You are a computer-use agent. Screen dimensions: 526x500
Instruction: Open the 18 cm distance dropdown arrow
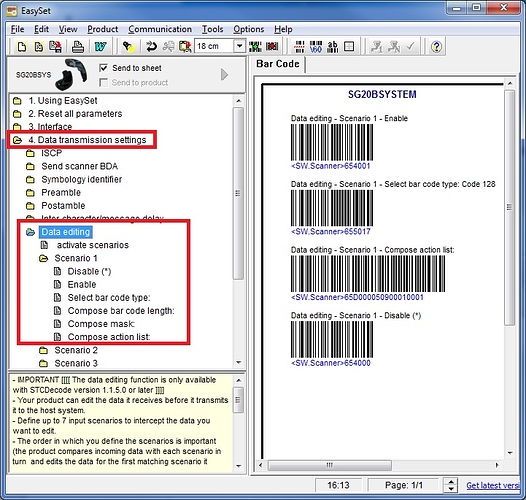240,46
